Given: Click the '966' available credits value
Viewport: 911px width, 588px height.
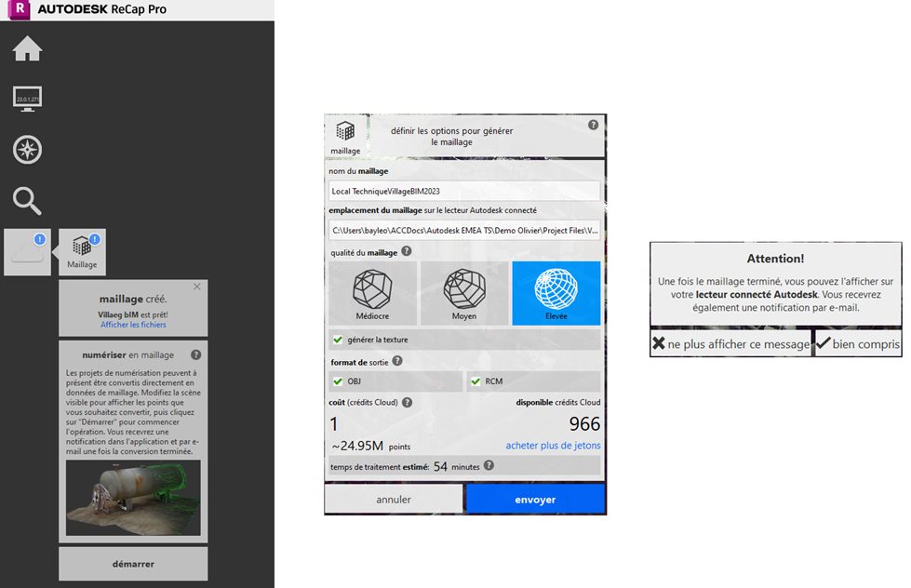Looking at the screenshot, I should click(x=584, y=424).
